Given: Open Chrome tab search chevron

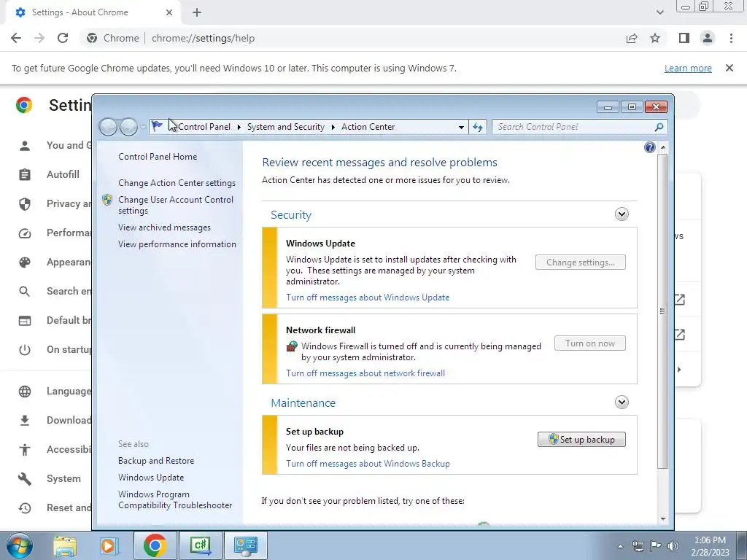Looking at the screenshot, I should click(x=659, y=12).
